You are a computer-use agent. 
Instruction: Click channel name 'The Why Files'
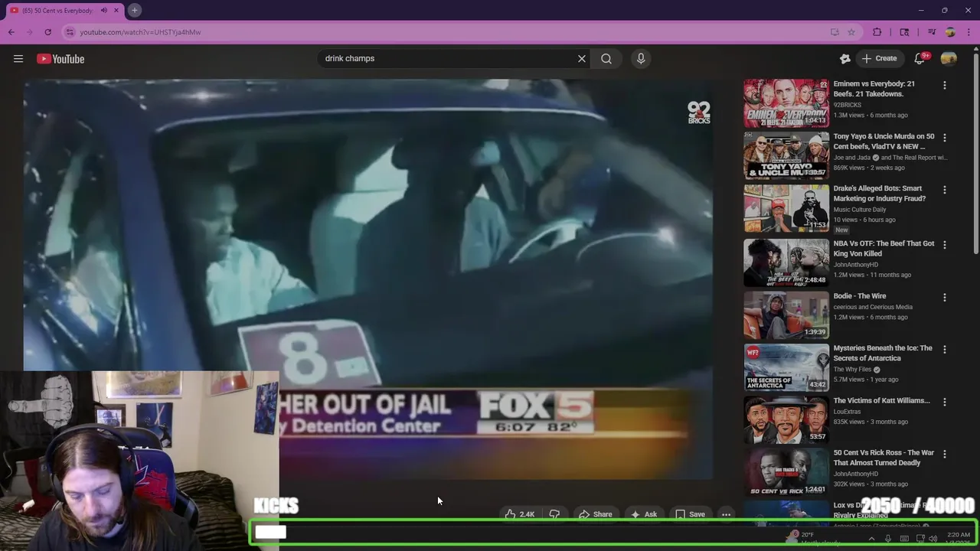852,369
